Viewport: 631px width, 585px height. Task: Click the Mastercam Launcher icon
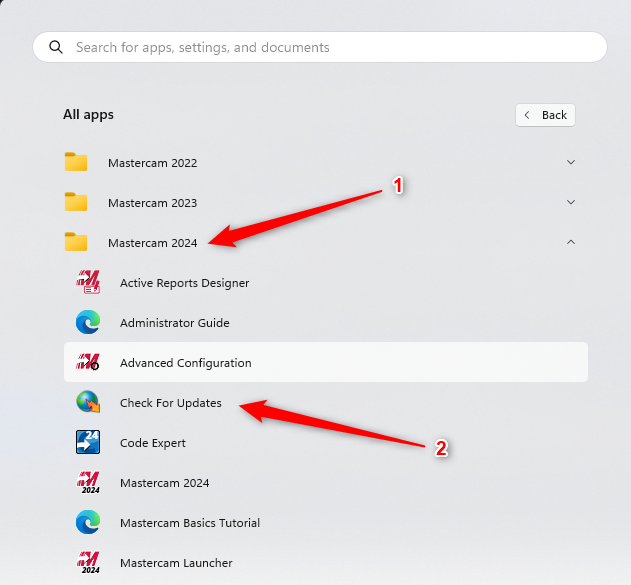(x=88, y=562)
